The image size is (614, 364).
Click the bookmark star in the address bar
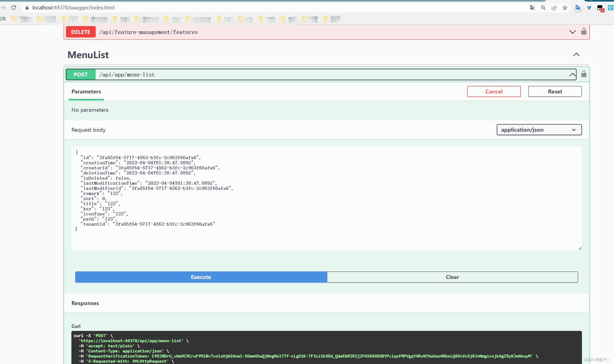click(x=565, y=8)
